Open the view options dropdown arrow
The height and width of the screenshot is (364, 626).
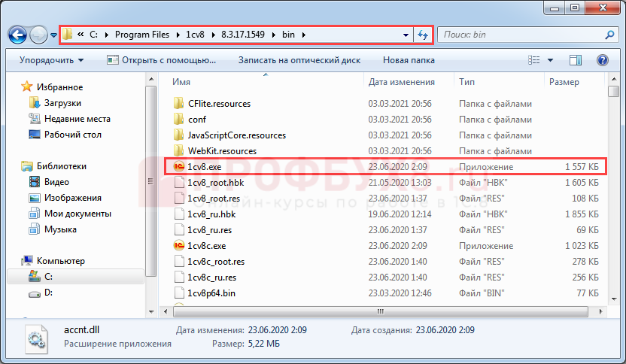point(551,60)
